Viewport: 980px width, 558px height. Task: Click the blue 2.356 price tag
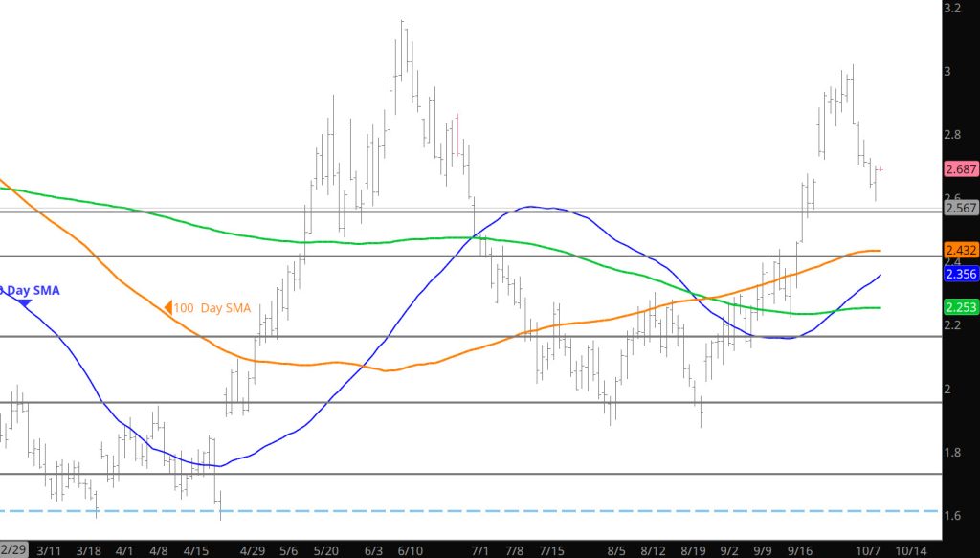(x=960, y=274)
